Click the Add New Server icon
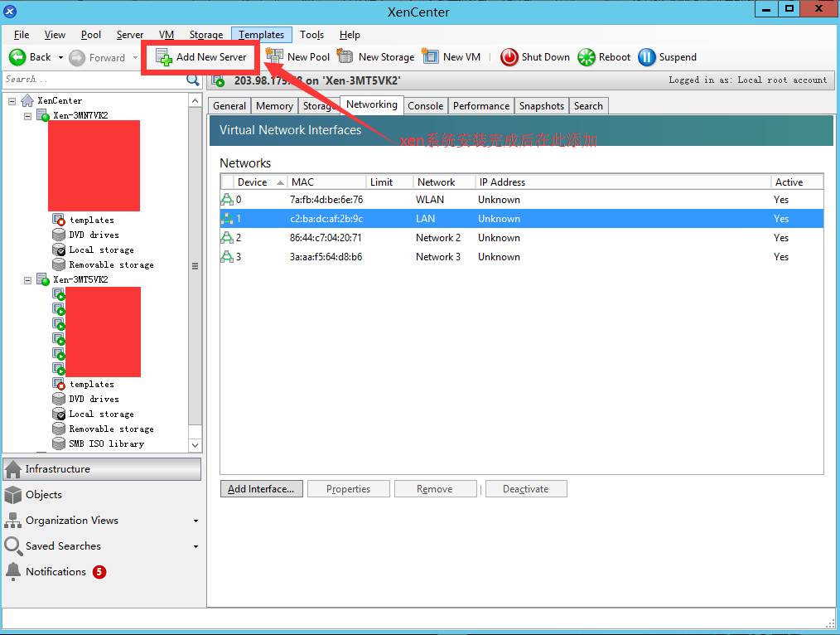Viewport: 840px width, 635px height. pos(164,57)
